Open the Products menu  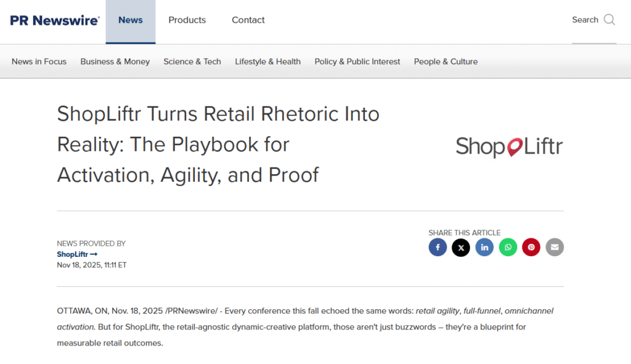(x=187, y=20)
